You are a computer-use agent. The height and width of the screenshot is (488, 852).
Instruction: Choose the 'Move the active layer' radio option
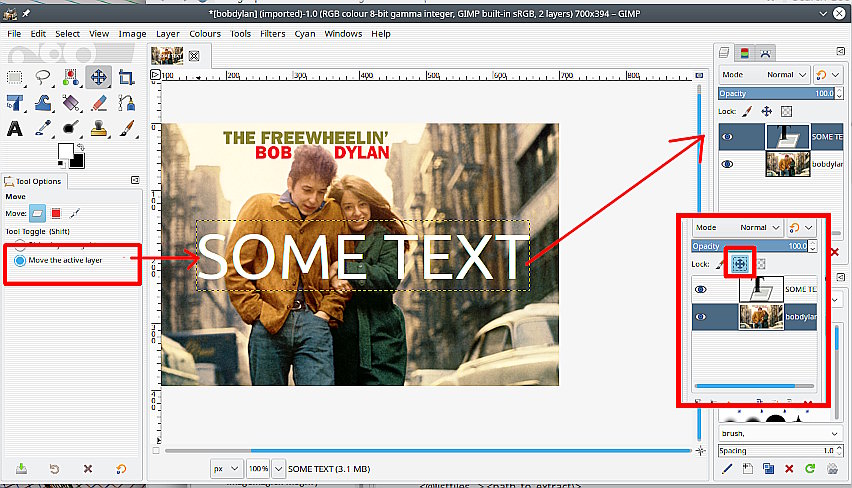point(20,260)
